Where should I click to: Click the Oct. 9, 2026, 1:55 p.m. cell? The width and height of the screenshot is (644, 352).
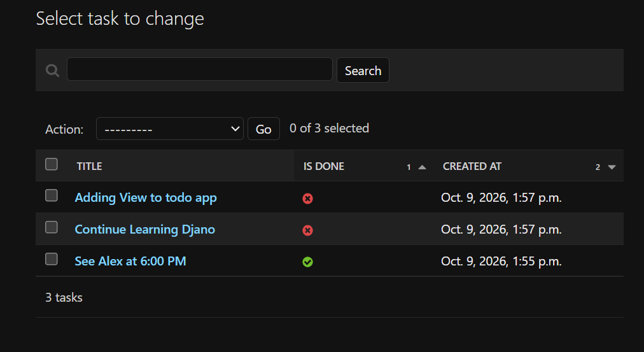click(x=501, y=262)
